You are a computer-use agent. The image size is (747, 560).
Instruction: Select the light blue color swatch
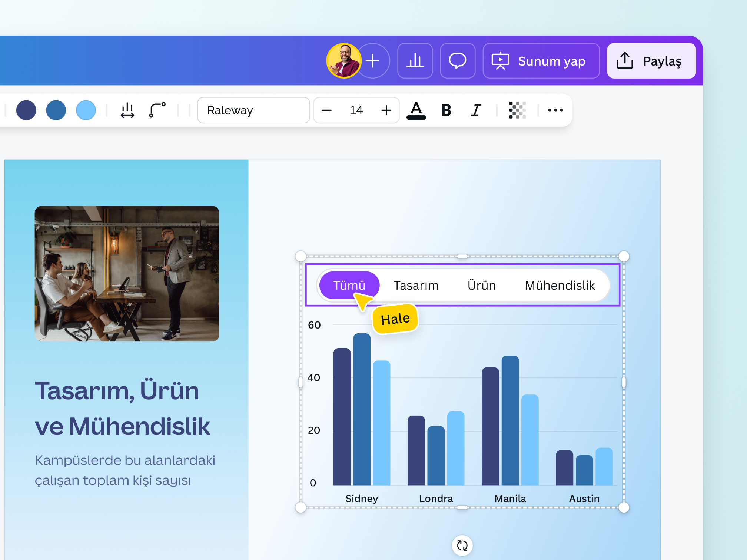point(86,110)
